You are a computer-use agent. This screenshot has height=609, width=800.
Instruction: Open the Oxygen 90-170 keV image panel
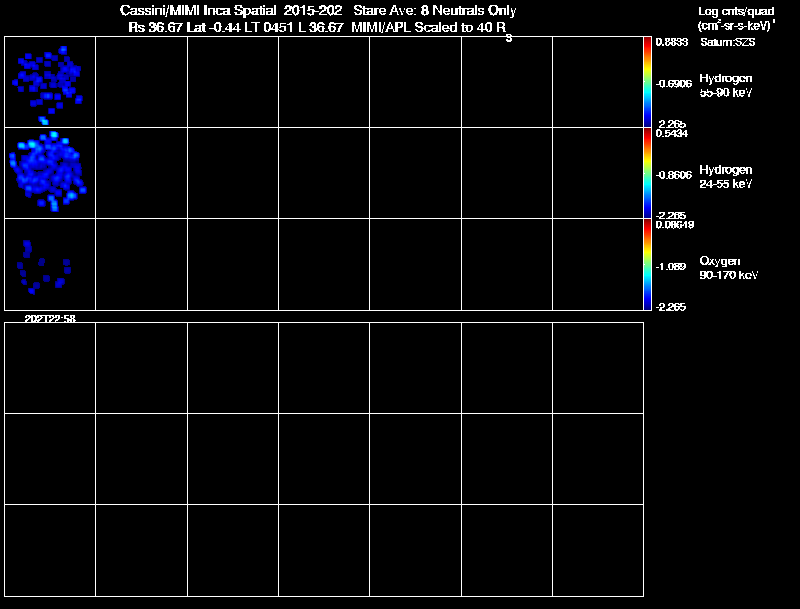50,264
